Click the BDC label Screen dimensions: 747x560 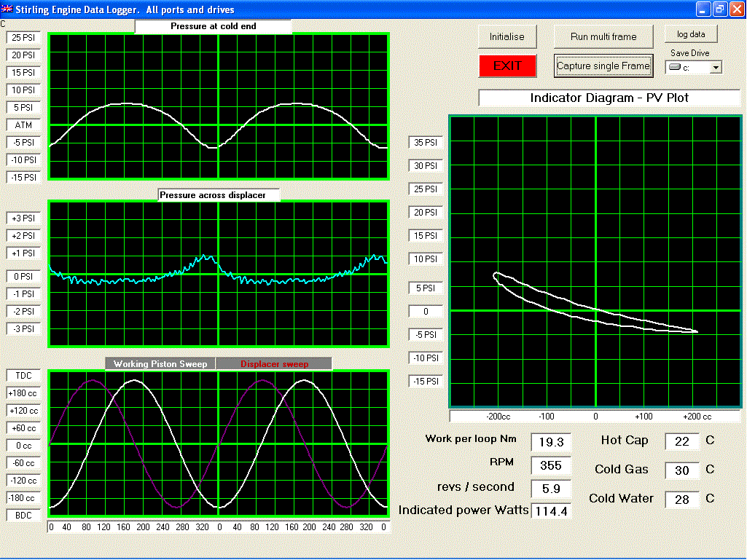point(23,516)
